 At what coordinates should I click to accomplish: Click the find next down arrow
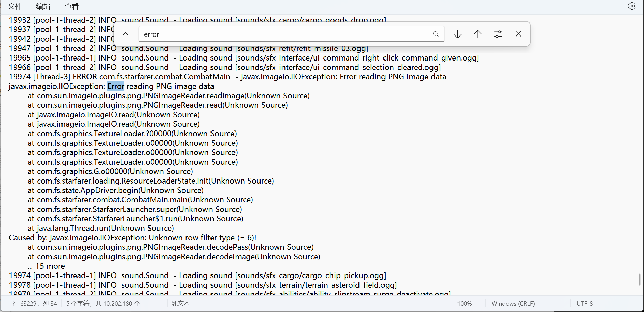point(457,34)
